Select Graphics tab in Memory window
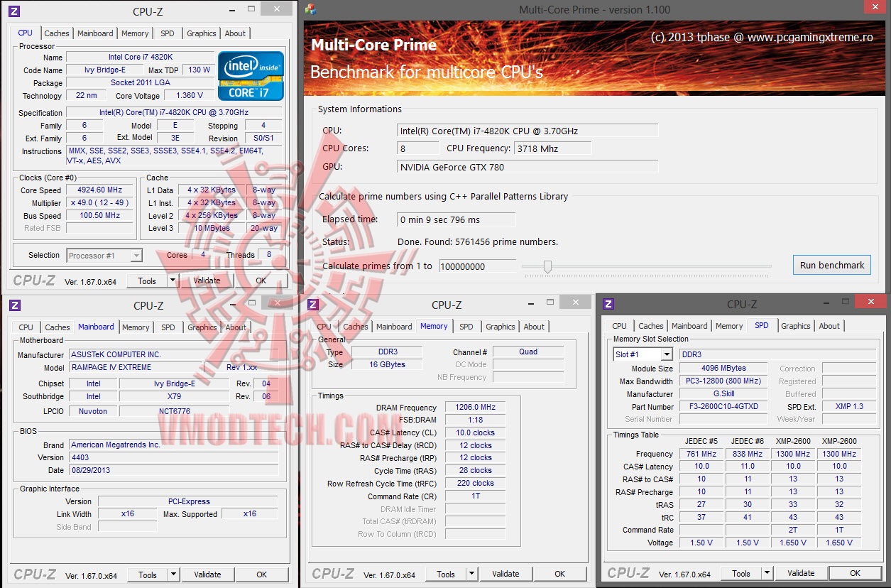This screenshot has height=588, width=891. pyautogui.click(x=501, y=327)
